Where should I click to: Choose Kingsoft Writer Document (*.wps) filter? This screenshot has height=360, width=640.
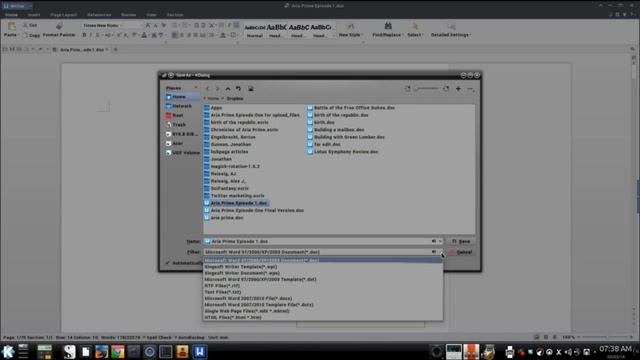coord(323,273)
